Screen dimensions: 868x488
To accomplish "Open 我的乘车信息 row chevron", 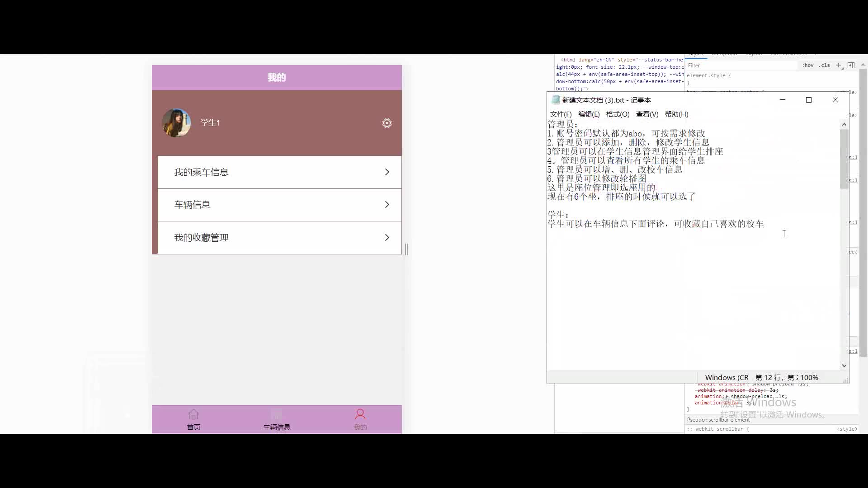I will point(387,172).
